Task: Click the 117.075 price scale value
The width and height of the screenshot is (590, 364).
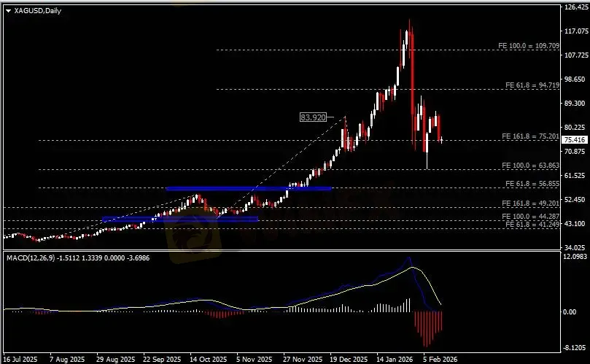Action: coord(575,31)
